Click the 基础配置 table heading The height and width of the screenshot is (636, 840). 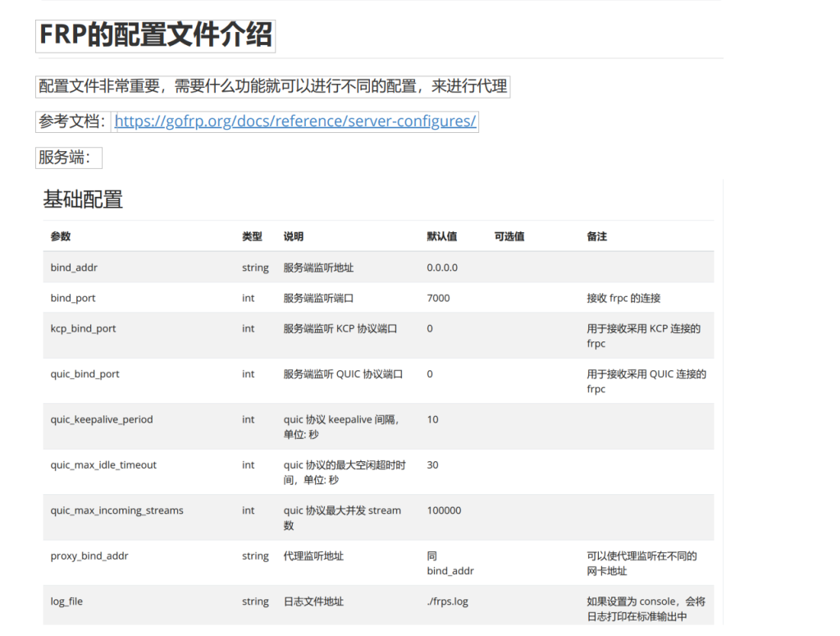click(x=83, y=199)
